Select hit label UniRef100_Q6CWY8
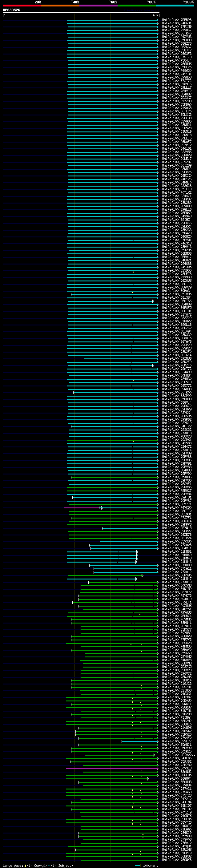Viewport: 197px width, 868px height. 177,860
